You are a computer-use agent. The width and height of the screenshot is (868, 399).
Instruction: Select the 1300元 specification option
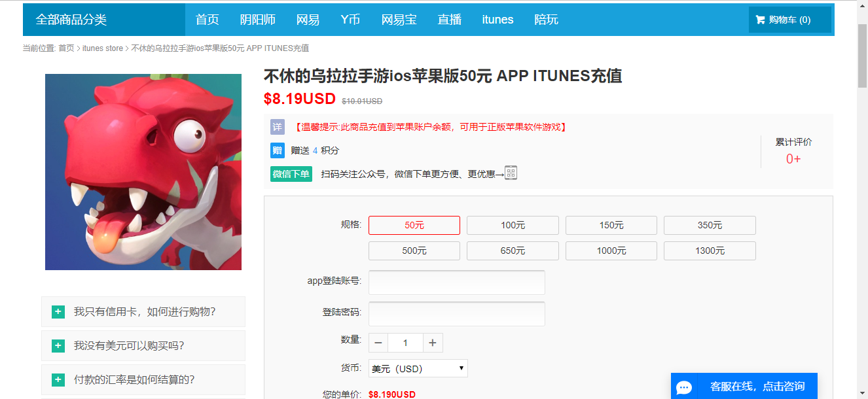click(x=710, y=251)
